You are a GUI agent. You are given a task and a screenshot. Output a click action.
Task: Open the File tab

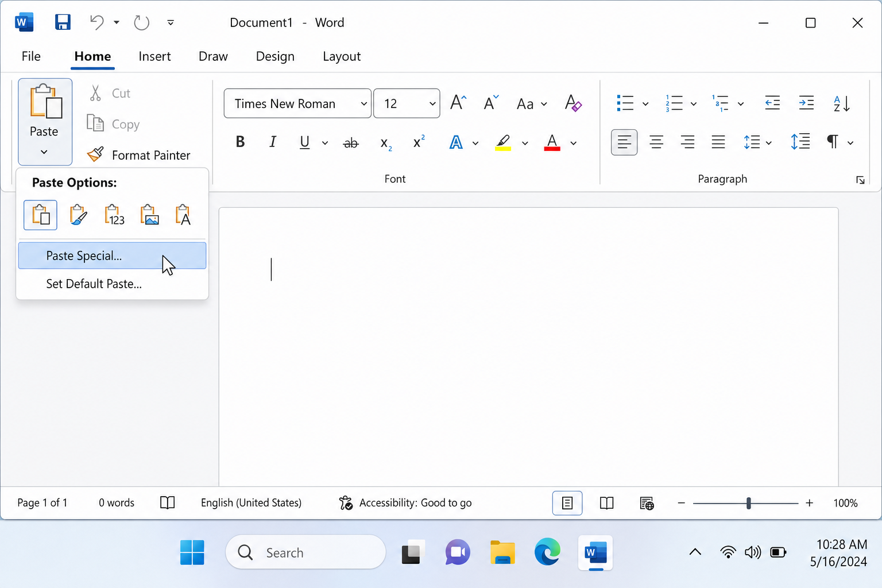31,56
